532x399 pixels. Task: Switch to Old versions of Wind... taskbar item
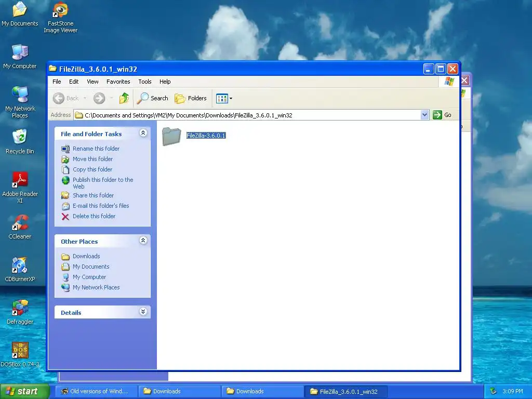96,391
